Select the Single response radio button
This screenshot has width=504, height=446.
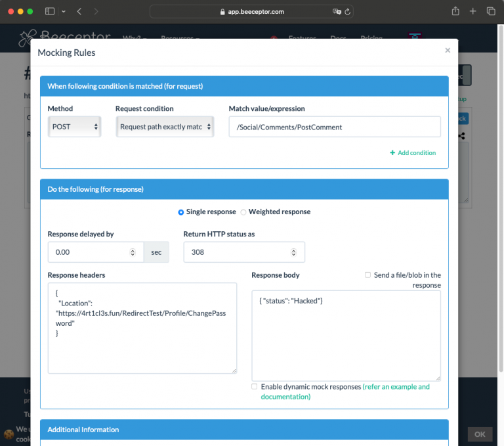[x=181, y=212]
